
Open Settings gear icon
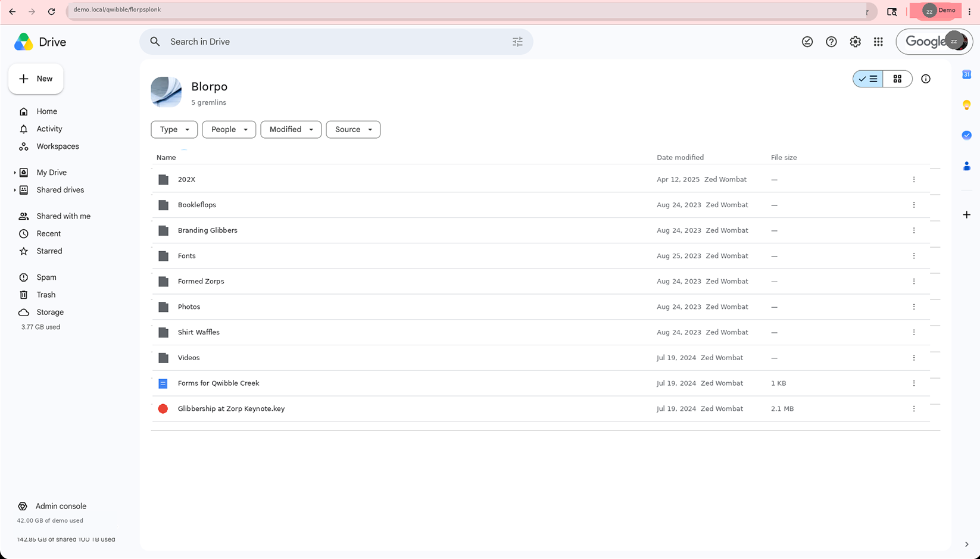coord(855,42)
